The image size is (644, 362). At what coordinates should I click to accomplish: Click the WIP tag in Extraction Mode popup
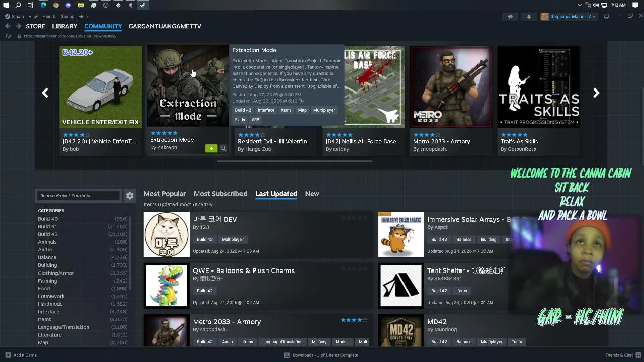(x=255, y=120)
